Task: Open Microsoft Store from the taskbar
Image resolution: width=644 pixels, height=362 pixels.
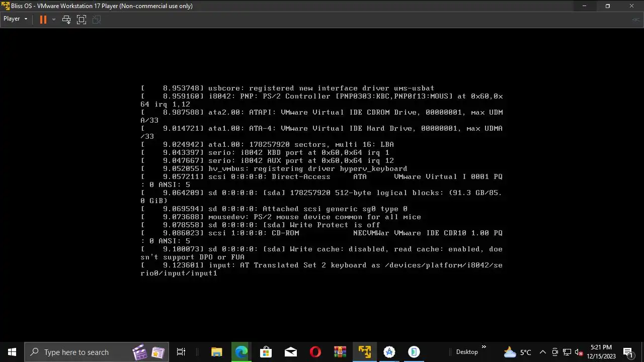Action: (266, 352)
